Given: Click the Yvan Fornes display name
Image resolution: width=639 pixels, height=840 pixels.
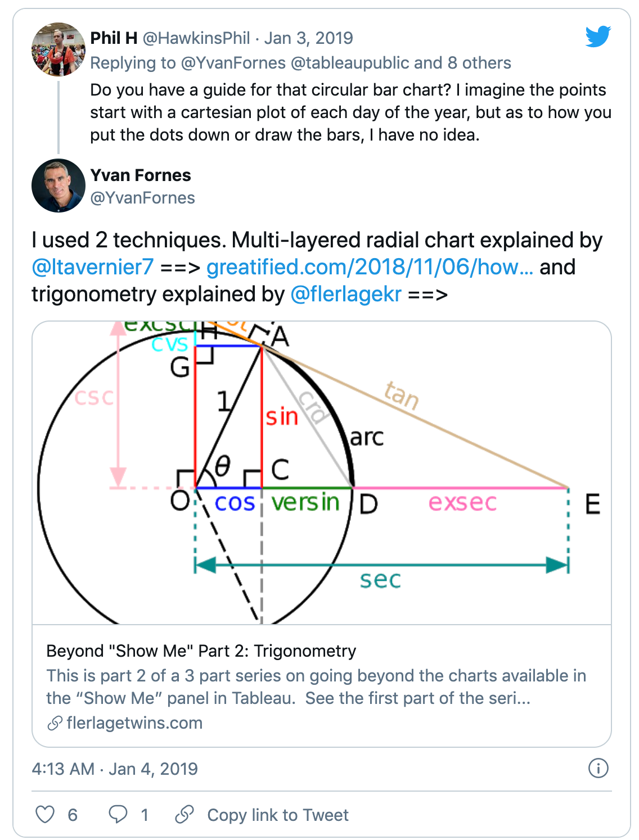Looking at the screenshot, I should point(141,175).
